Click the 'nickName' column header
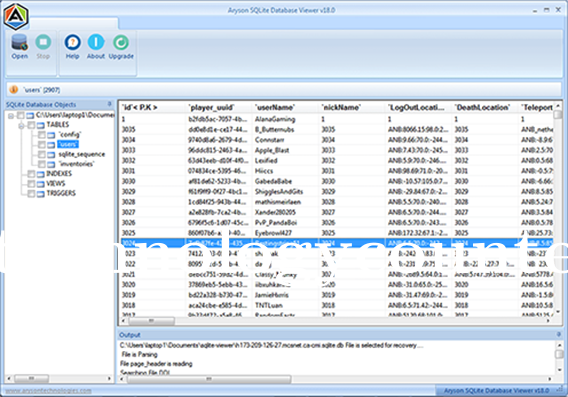The width and height of the screenshot is (568, 397). 352,107
